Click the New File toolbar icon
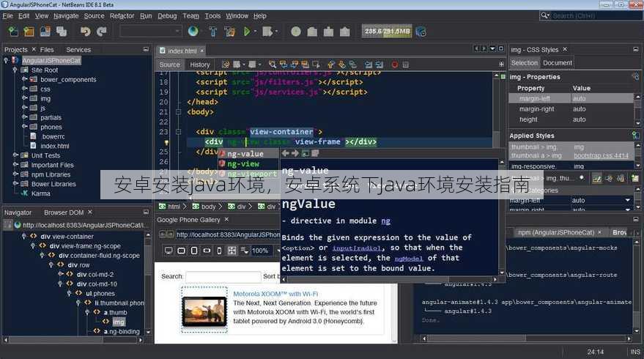Viewport: 644px width, 359px height. click(13, 32)
